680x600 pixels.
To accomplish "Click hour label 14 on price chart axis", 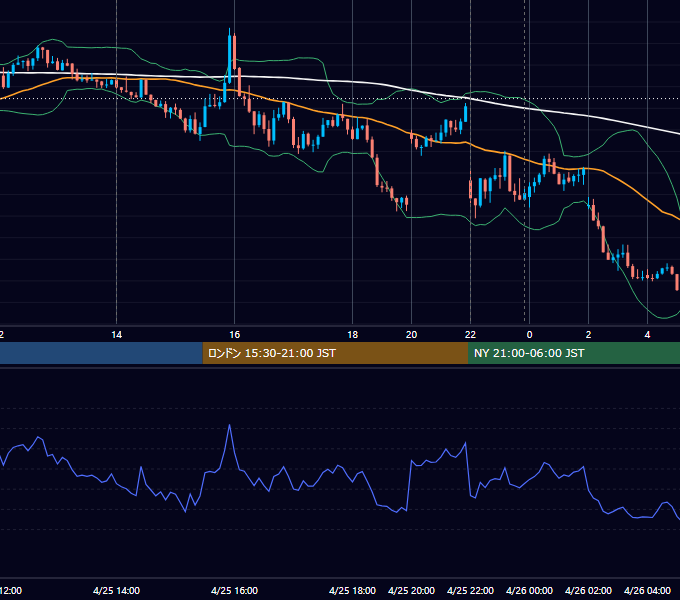I will (x=117, y=335).
